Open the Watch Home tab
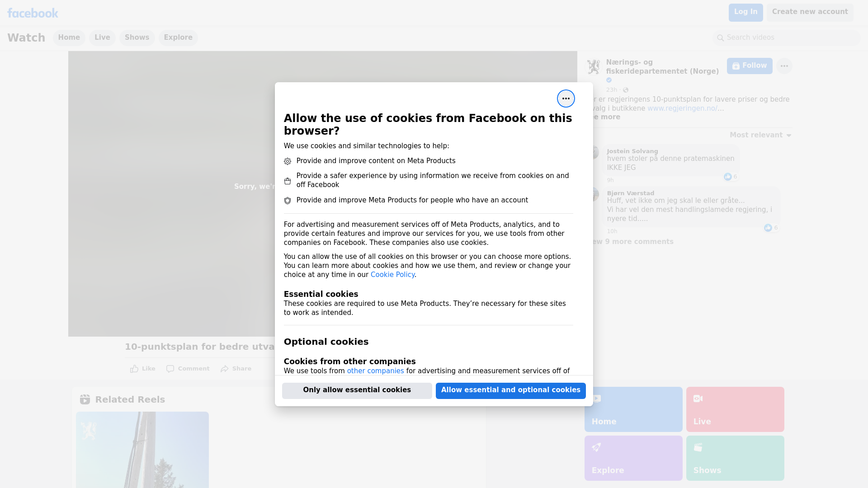Image resolution: width=868 pixels, height=488 pixels. [x=69, y=38]
